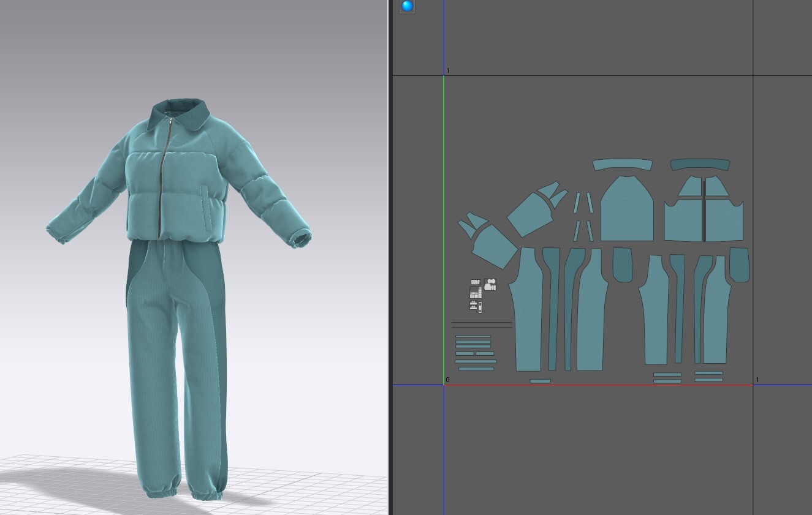Click the button trim graphic near the UV pieces
812x515 pixels.
(492, 288)
